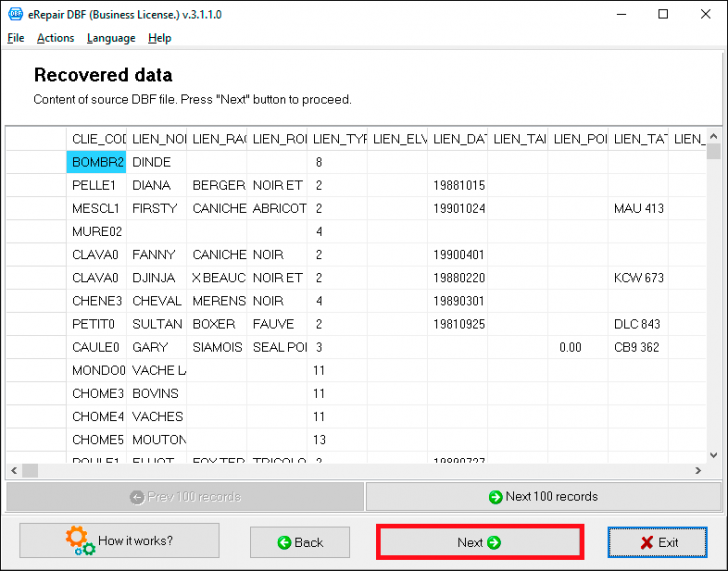Screen dimensions: 728x571
Task: Select the 19881015 date cell
Action: (x=458, y=185)
